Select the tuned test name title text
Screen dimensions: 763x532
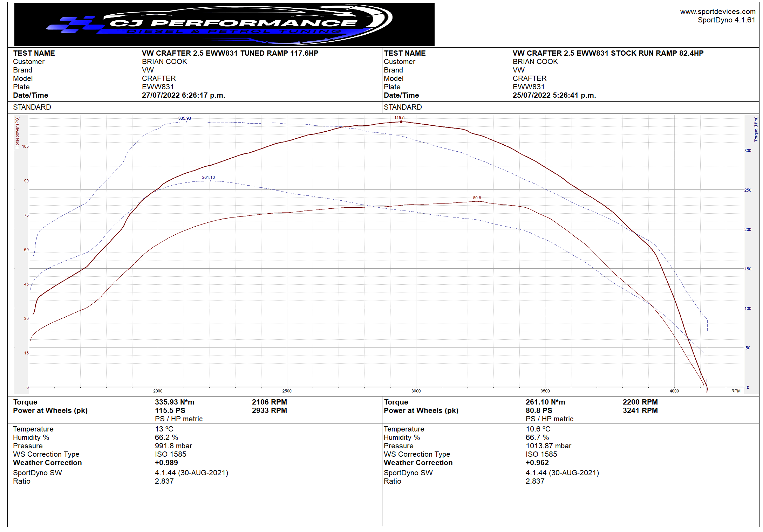tap(230, 53)
